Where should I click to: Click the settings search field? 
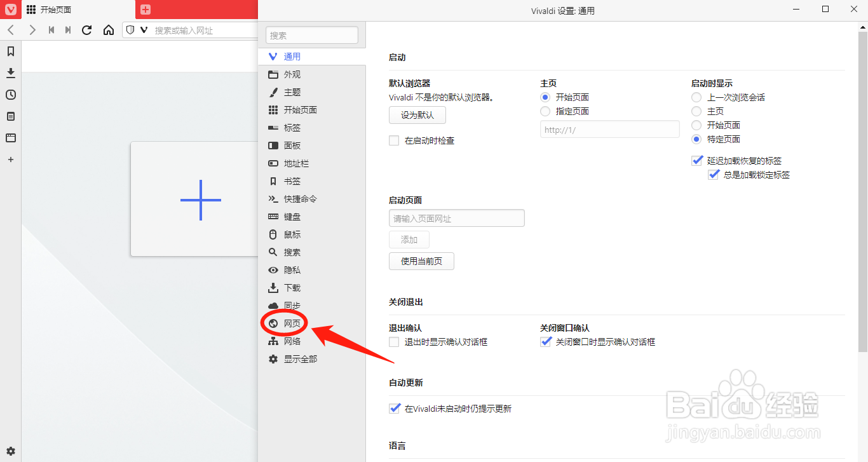[x=312, y=35]
